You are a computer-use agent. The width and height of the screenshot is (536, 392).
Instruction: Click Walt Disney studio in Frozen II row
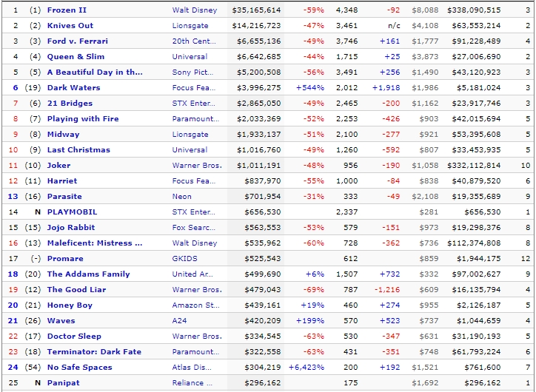(195, 10)
